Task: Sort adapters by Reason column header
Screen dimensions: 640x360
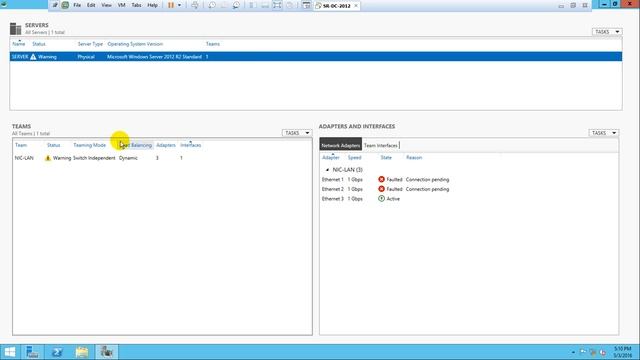Action: pyautogui.click(x=414, y=158)
